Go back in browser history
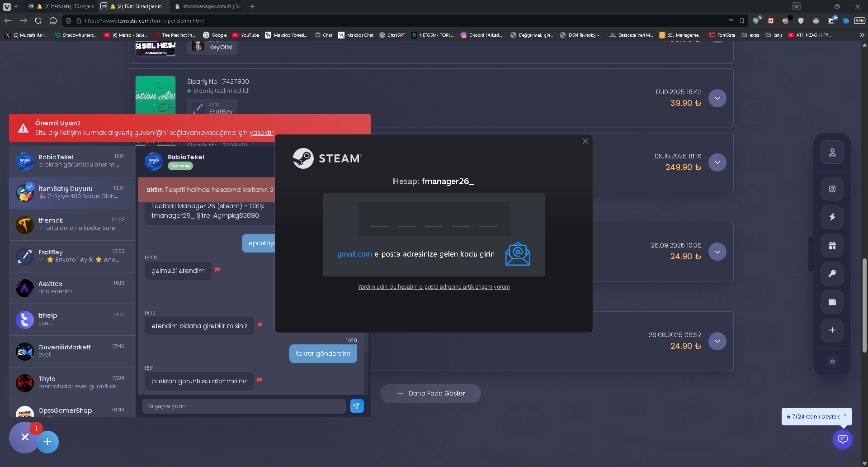 (8, 21)
